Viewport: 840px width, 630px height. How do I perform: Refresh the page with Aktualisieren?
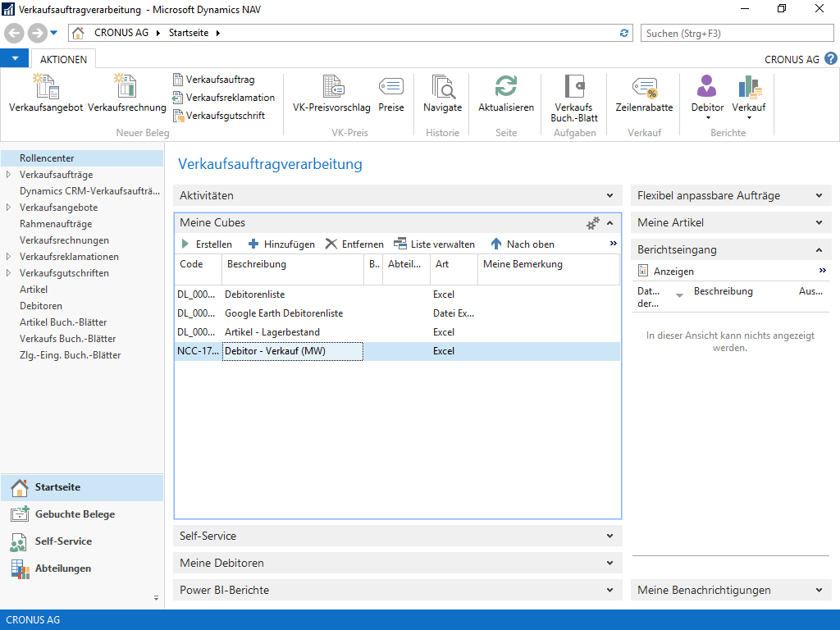(505, 94)
